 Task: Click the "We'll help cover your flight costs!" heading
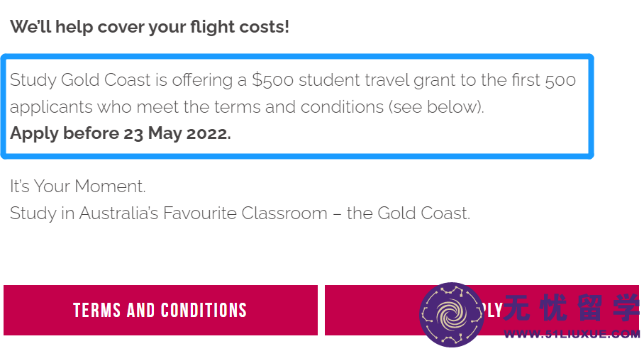[x=150, y=27]
